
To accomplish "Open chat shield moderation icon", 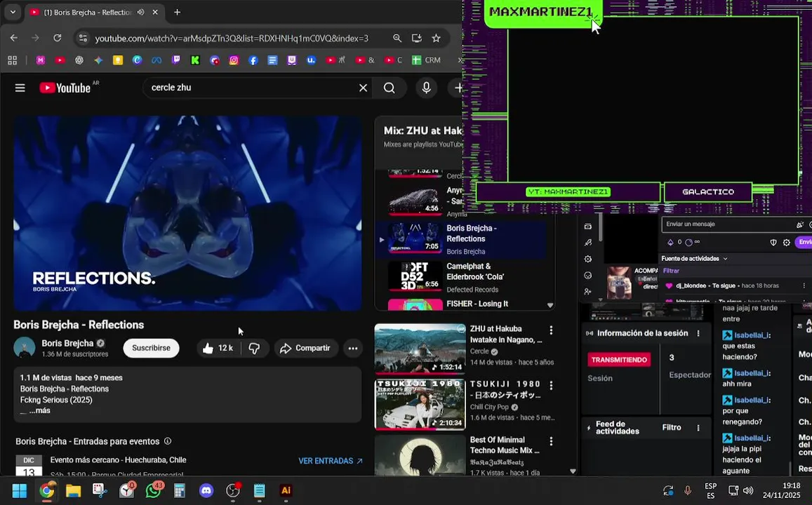I will (773, 242).
